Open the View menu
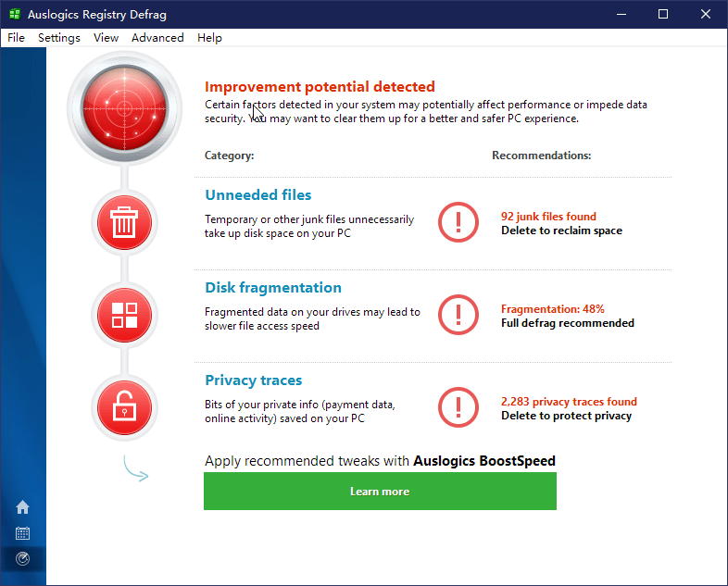 click(106, 38)
